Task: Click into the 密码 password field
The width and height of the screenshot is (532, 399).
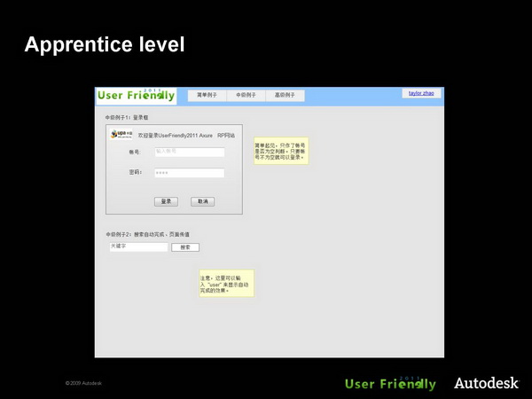Action: click(189, 173)
